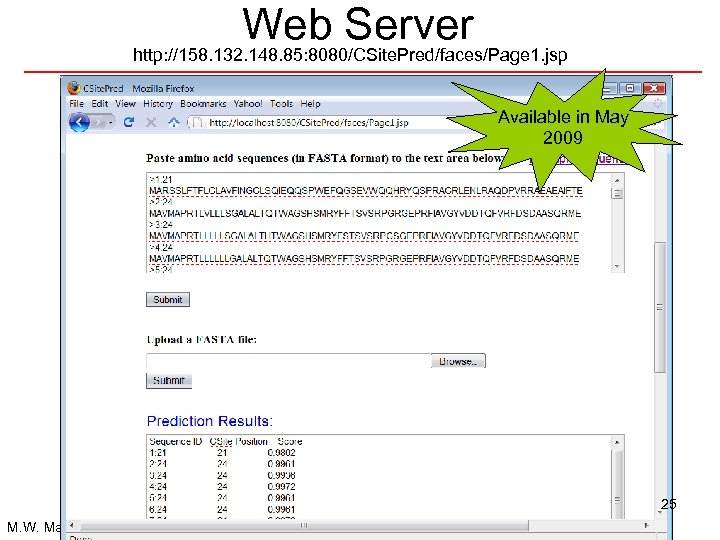Select the '>3:24' sequence header line
Screen dimensions: 720x540
161,225
